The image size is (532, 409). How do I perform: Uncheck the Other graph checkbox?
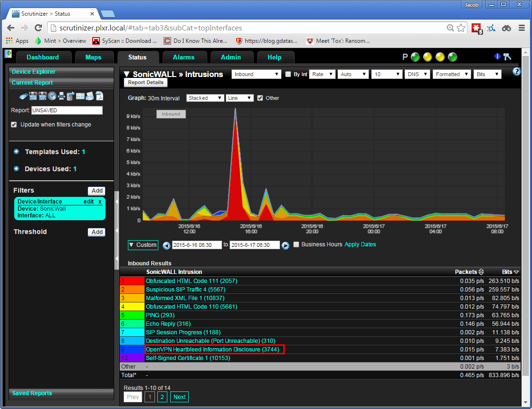point(260,98)
